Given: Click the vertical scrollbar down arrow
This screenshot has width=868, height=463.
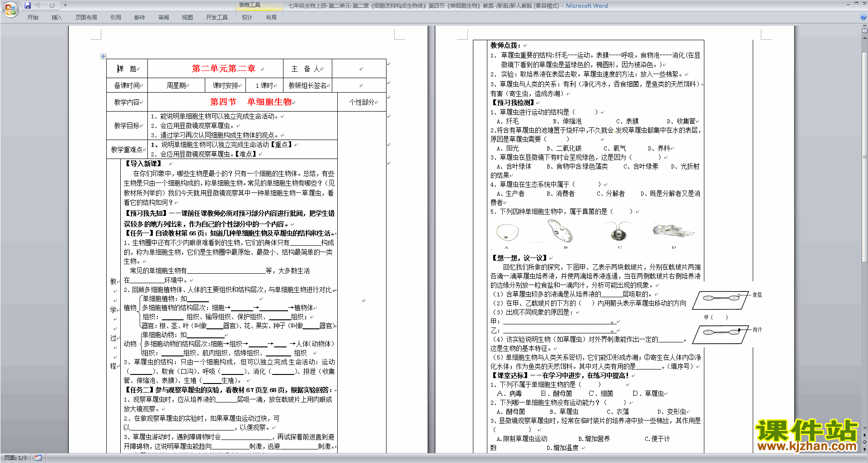Looking at the screenshot, I should click(x=864, y=428).
